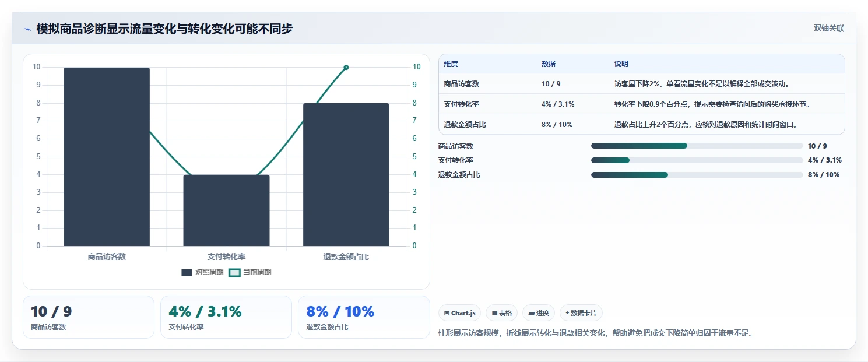Click the 进度 chip
Image resolution: width=868 pixels, height=362 pixels.
[539, 313]
